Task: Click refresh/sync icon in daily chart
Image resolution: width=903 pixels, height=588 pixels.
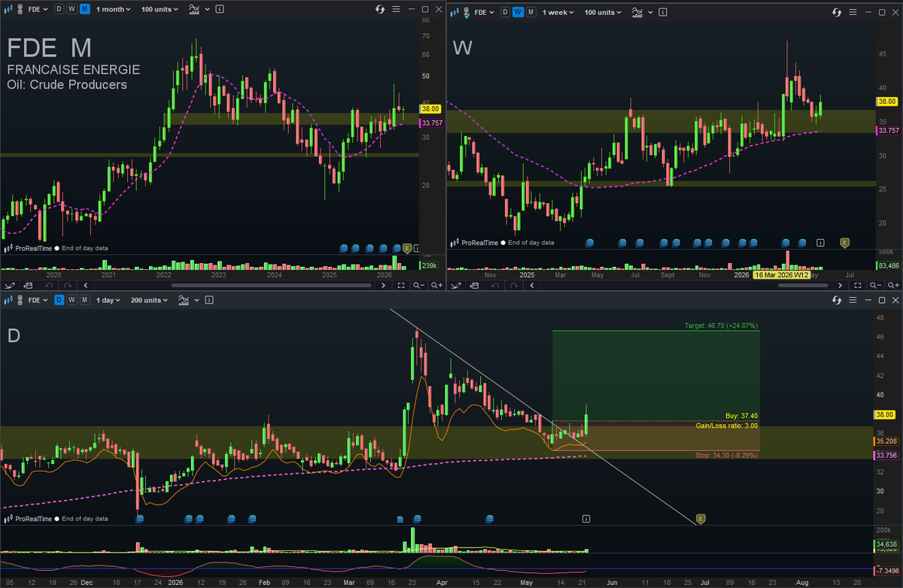Action: pos(838,299)
